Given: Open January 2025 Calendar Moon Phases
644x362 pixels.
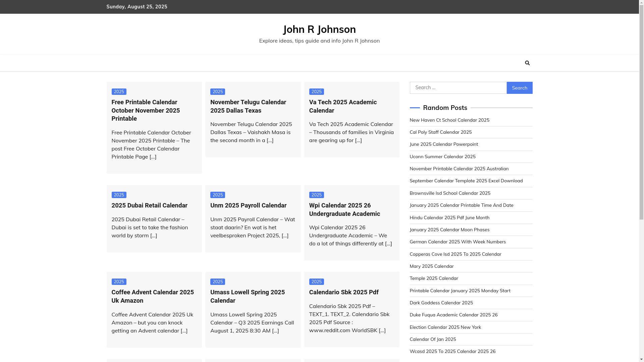Looking at the screenshot, I should coord(449,230).
